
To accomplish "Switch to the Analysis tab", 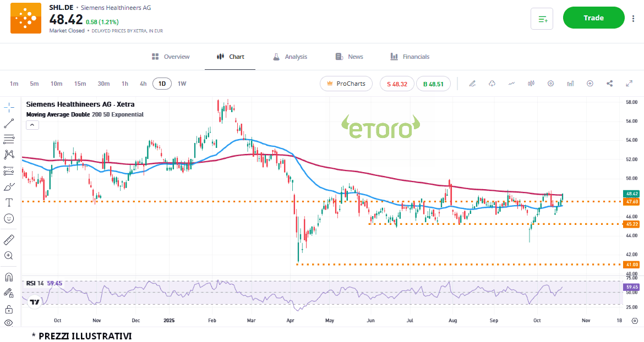I will pyautogui.click(x=290, y=57).
